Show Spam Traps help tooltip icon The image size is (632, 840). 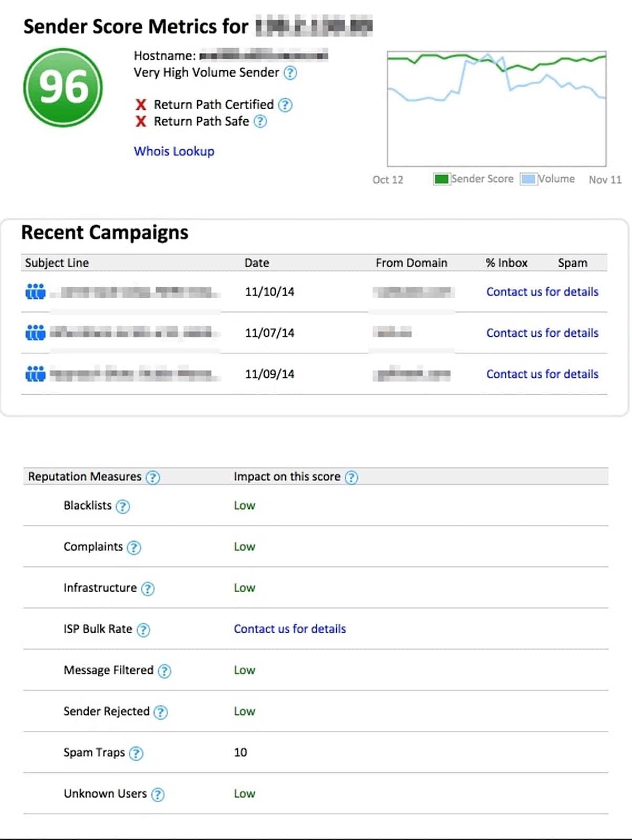point(136,753)
